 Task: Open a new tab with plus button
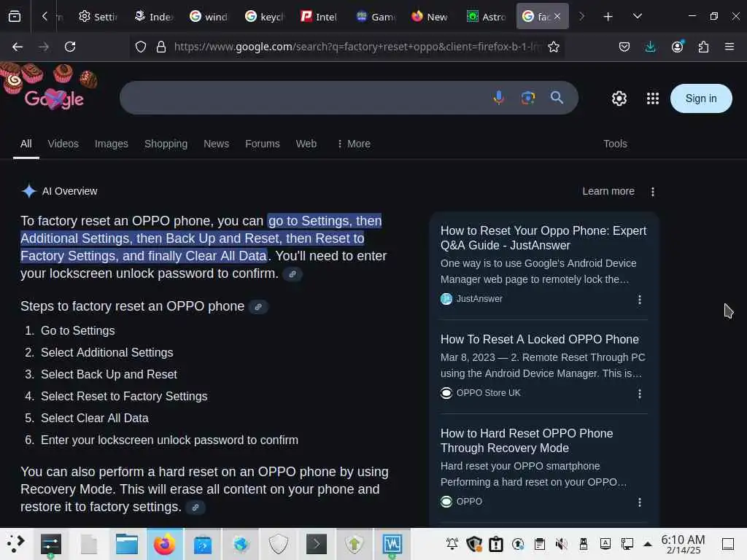(x=608, y=17)
